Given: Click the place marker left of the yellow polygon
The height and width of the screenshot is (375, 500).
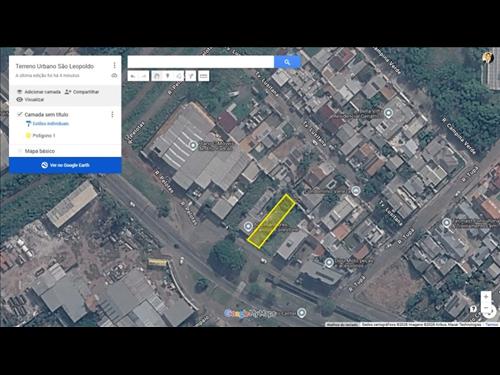Looking at the screenshot, I should pos(248,226).
